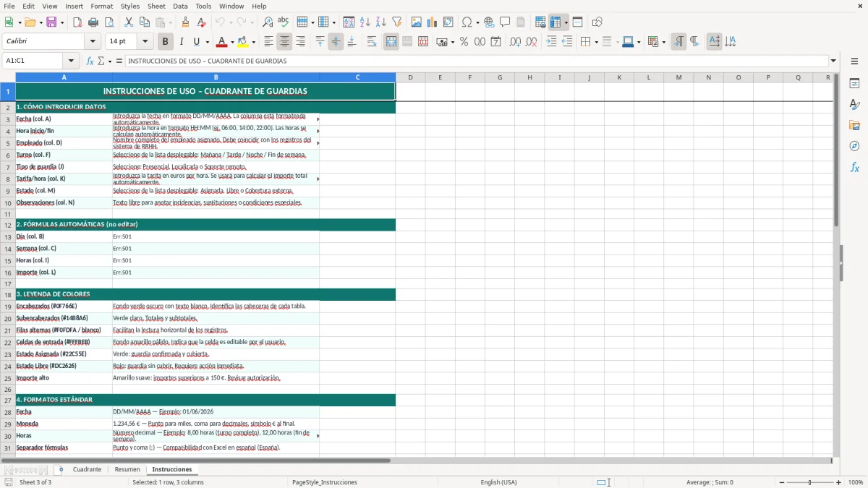
Task: Sort Descending icon
Action: coord(380,22)
